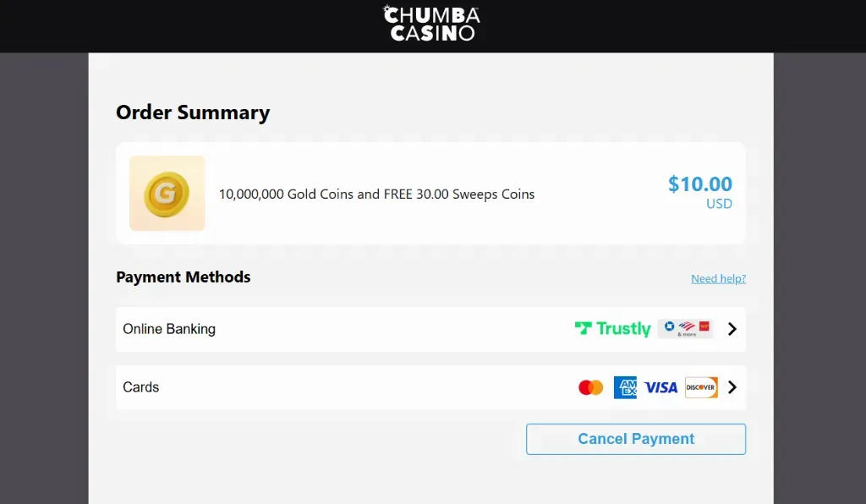
Task: Click the Gold Coins offer description text
Action: tap(375, 194)
